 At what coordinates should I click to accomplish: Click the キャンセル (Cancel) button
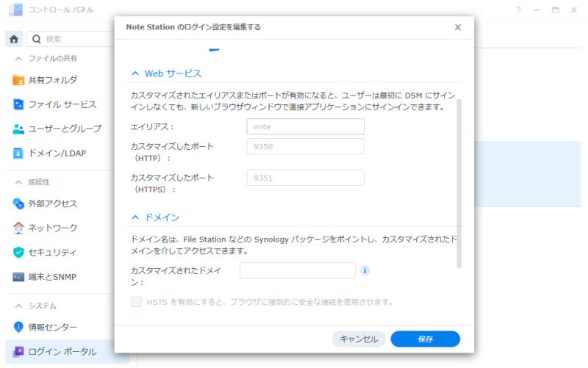(x=359, y=339)
